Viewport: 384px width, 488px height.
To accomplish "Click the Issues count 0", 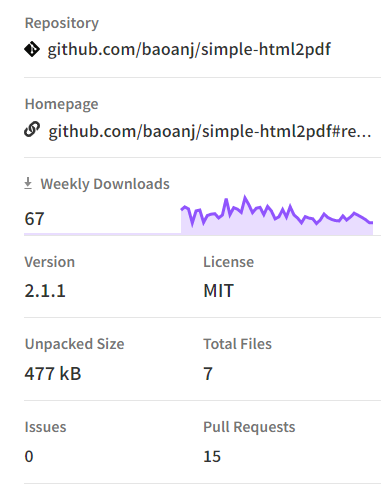I will pyautogui.click(x=29, y=456).
